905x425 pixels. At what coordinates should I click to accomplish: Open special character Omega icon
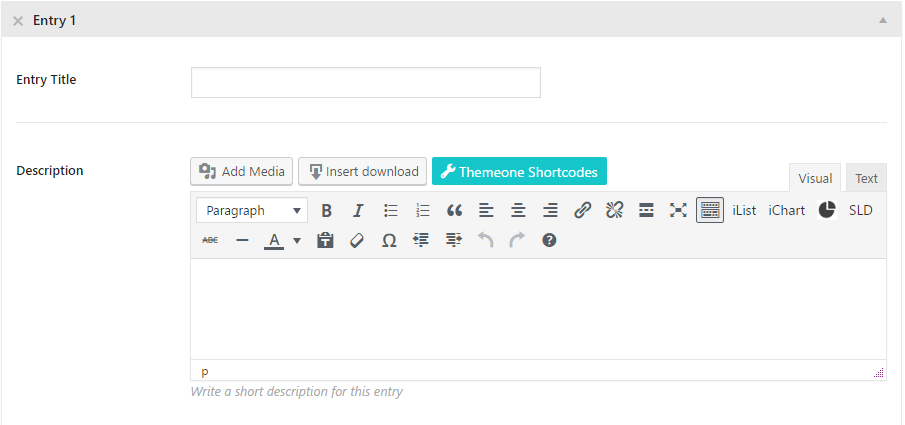click(390, 240)
